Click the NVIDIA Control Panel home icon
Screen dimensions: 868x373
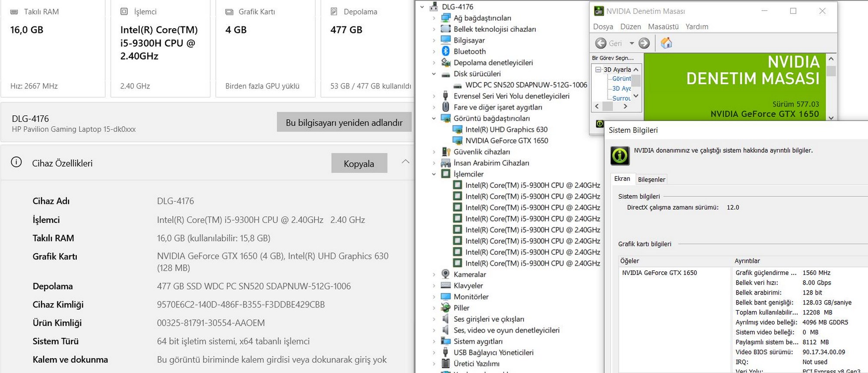tap(666, 43)
